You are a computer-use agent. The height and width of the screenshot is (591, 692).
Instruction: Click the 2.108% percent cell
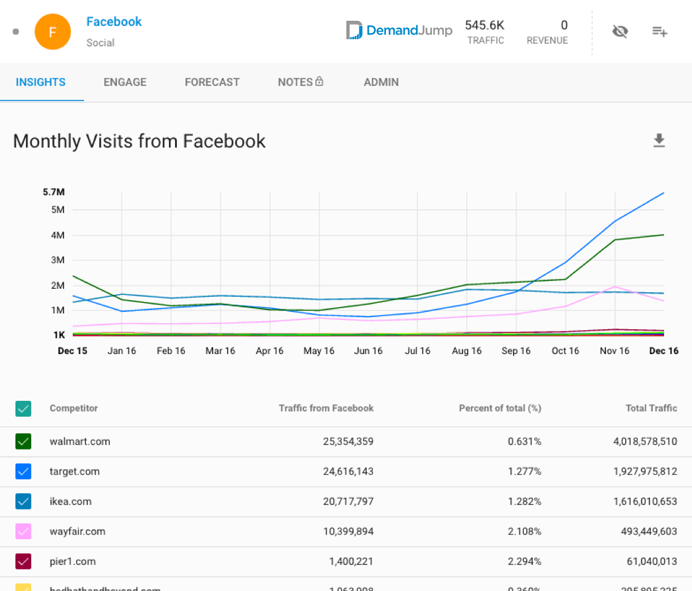(524, 531)
